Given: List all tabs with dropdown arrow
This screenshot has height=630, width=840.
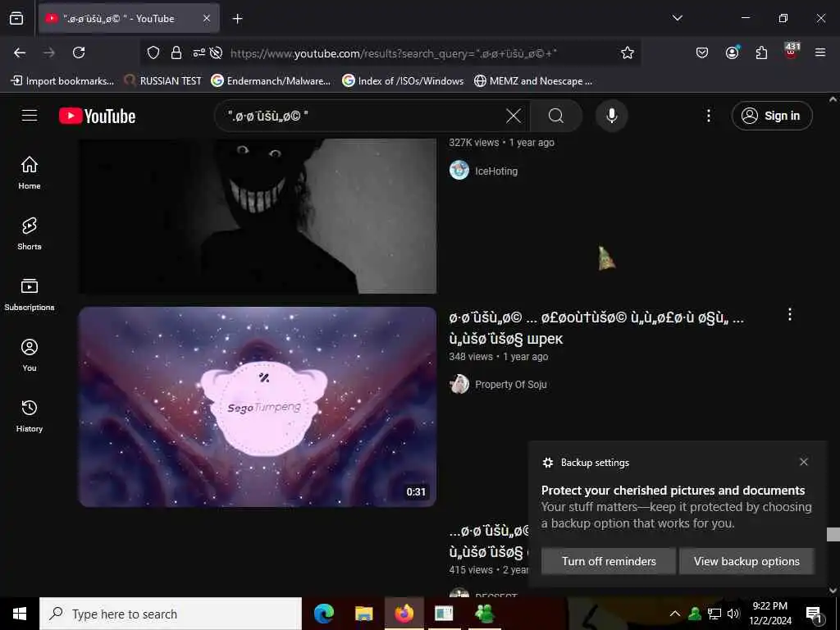Looking at the screenshot, I should pyautogui.click(x=677, y=18).
